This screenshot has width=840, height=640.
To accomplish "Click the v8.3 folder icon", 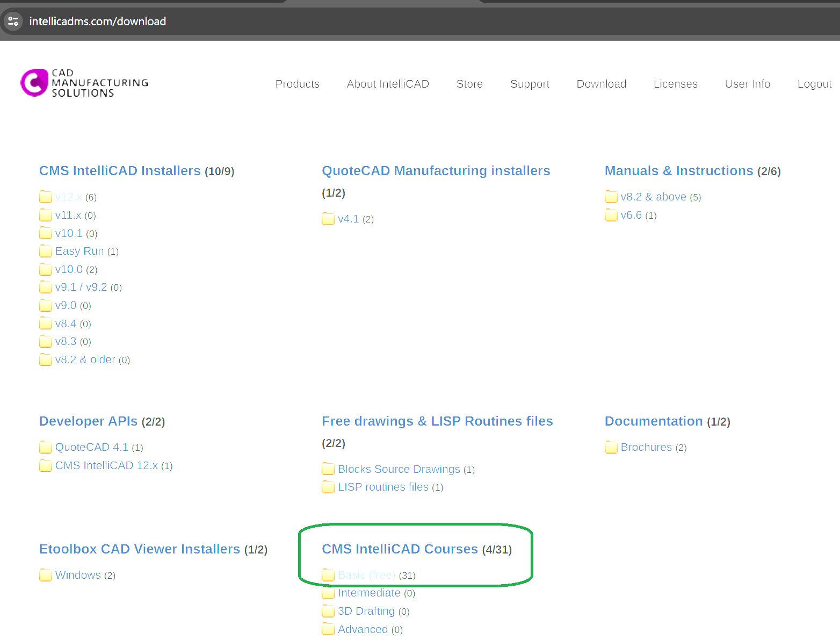I will pyautogui.click(x=46, y=342).
